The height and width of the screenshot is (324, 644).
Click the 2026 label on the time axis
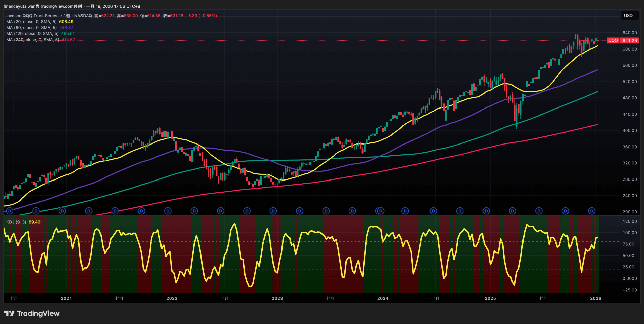pyautogui.click(x=595, y=298)
